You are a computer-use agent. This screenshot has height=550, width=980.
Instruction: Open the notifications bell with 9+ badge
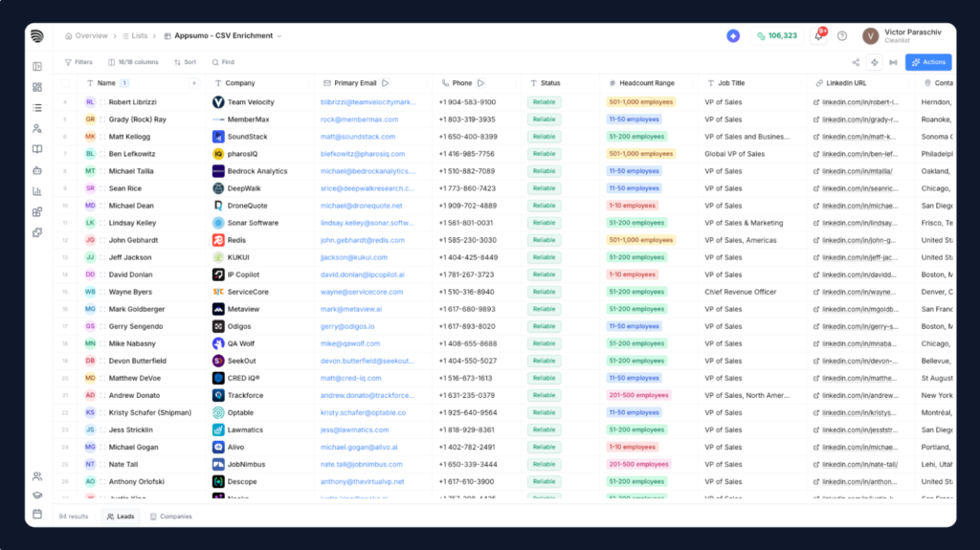point(819,35)
